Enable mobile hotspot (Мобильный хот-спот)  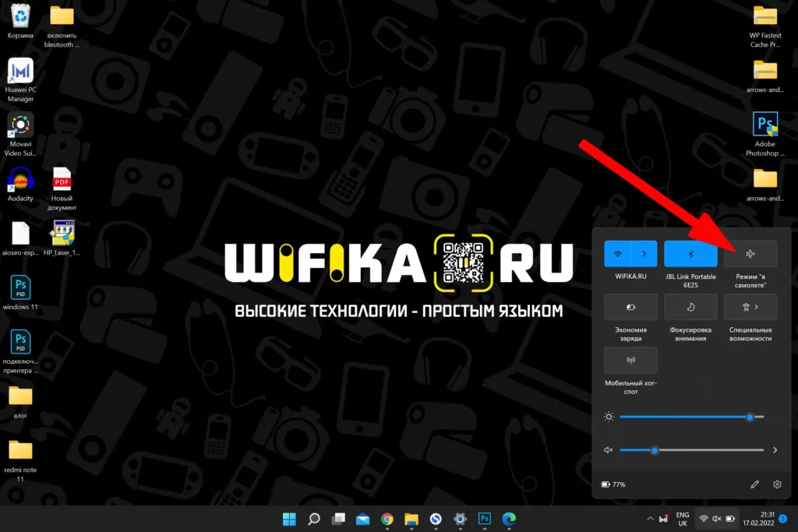point(630,361)
